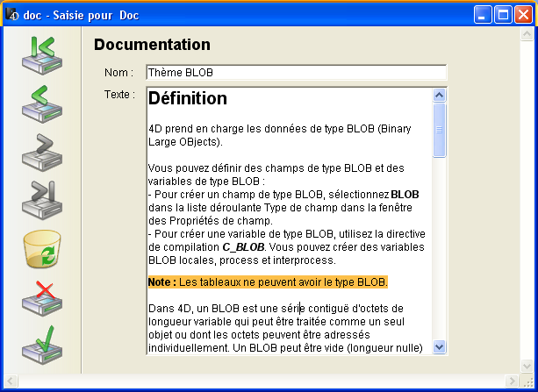Viewport: 538px width, 392px height.
Task: Click the text area's scroll down arrow
Action: (x=440, y=347)
